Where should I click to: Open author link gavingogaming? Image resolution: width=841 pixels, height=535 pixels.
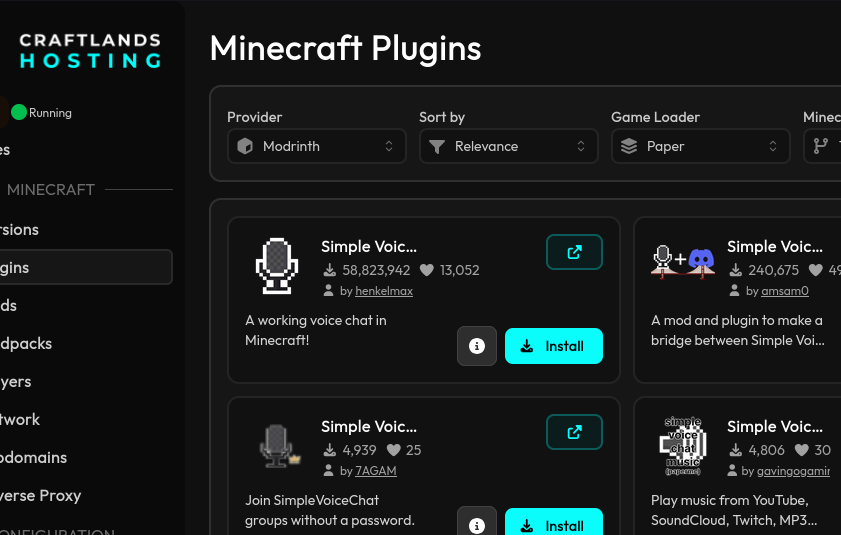coord(793,471)
